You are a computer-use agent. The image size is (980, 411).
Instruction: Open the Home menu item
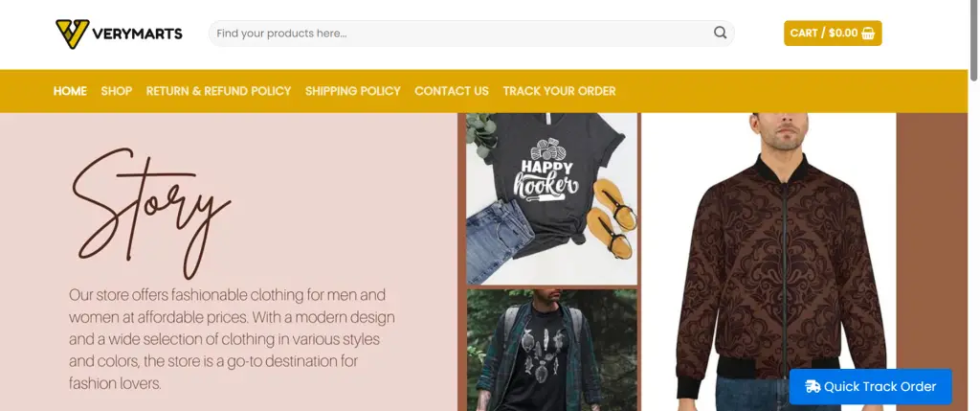(x=70, y=91)
